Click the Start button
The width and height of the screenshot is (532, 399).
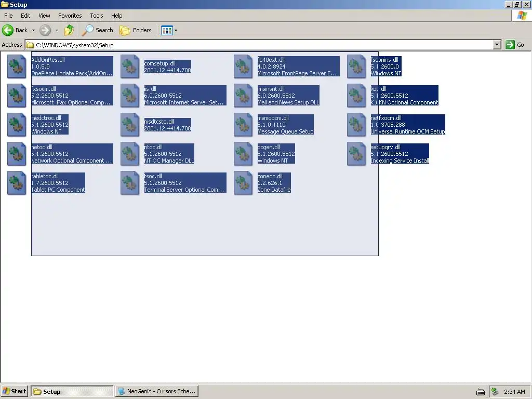(x=15, y=391)
